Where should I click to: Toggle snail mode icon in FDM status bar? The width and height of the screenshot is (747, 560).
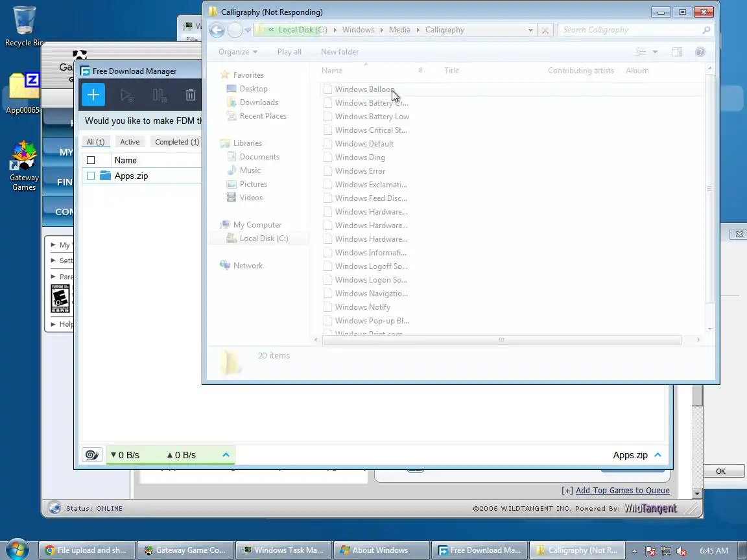click(93, 455)
